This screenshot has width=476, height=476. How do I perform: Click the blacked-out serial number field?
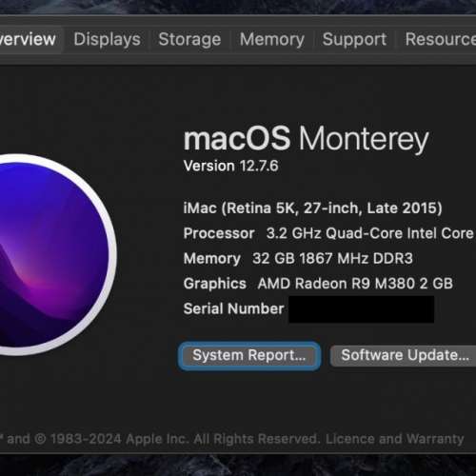362,309
